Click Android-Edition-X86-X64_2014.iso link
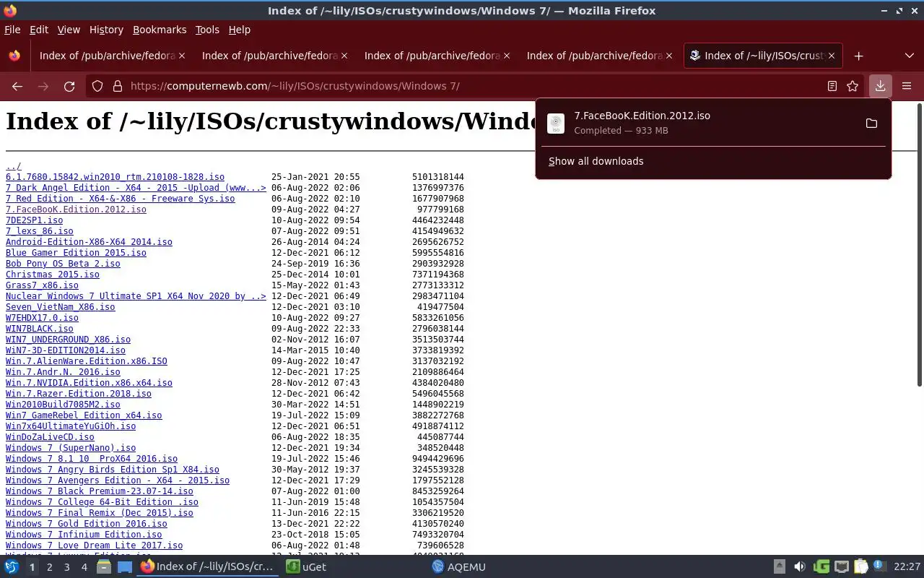The width and height of the screenshot is (924, 578). [89, 242]
